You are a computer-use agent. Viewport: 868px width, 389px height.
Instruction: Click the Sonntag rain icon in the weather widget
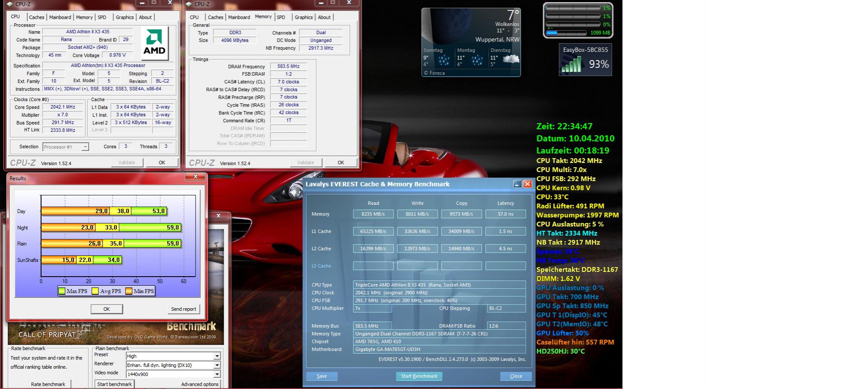(x=444, y=60)
